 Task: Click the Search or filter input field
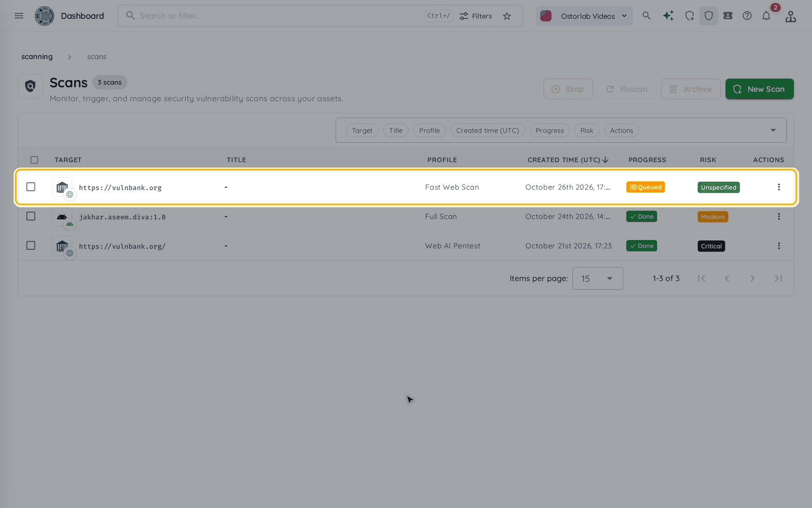click(x=279, y=16)
